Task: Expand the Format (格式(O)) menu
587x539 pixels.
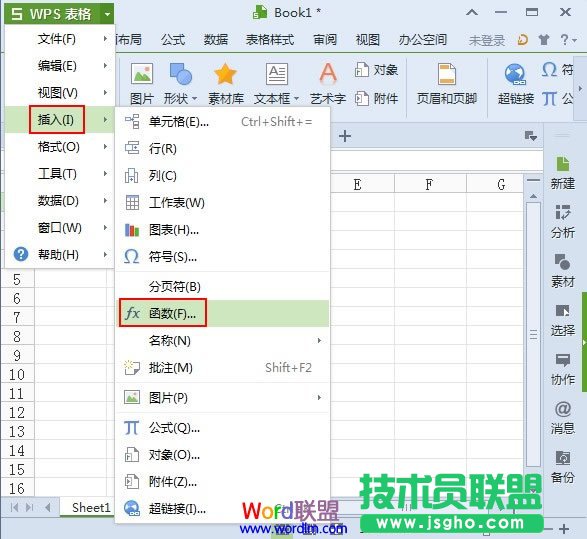Action: pos(60,146)
